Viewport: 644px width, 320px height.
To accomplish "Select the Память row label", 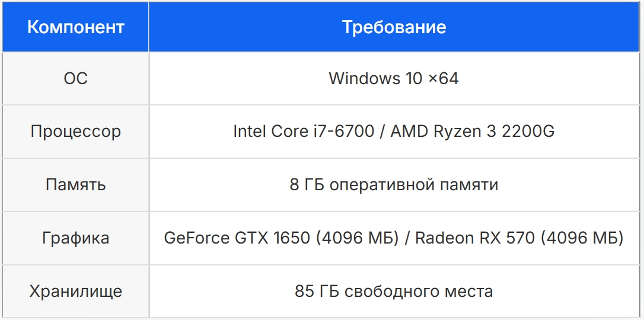I will click(75, 185).
